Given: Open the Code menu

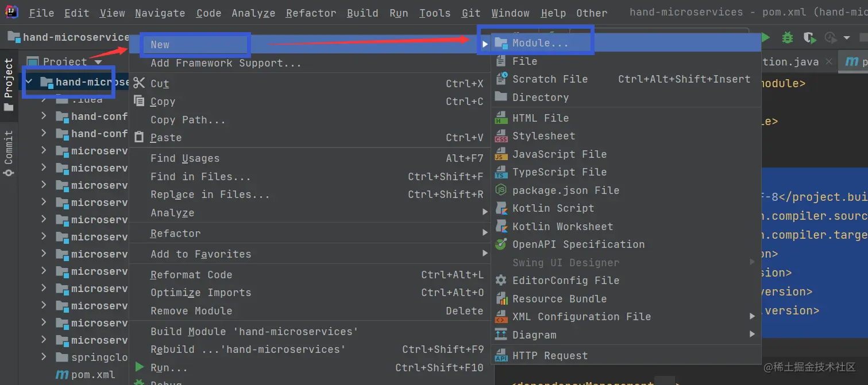Looking at the screenshot, I should click(209, 13).
